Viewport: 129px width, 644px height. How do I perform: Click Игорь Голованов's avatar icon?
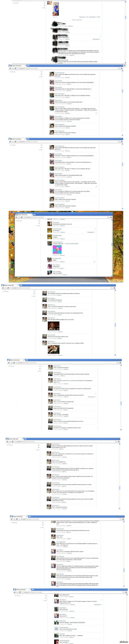pyautogui.click(x=50, y=273)
